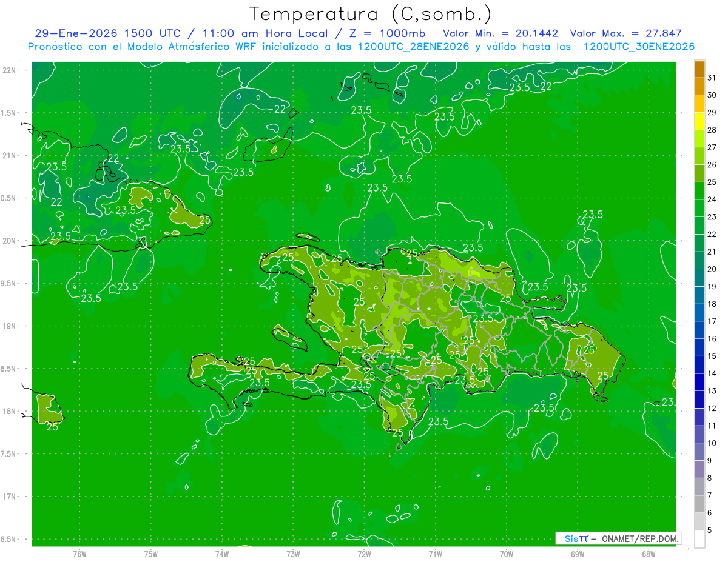Pick the yellow legend band between 28 and 29
The height and width of the screenshot is (562, 728).
point(699,121)
